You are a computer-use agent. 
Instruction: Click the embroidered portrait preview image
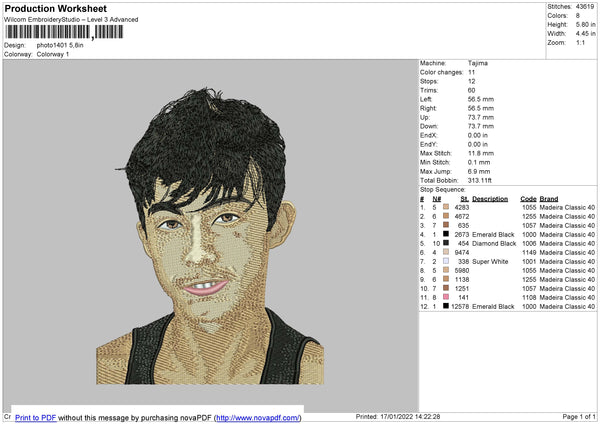(x=210, y=236)
